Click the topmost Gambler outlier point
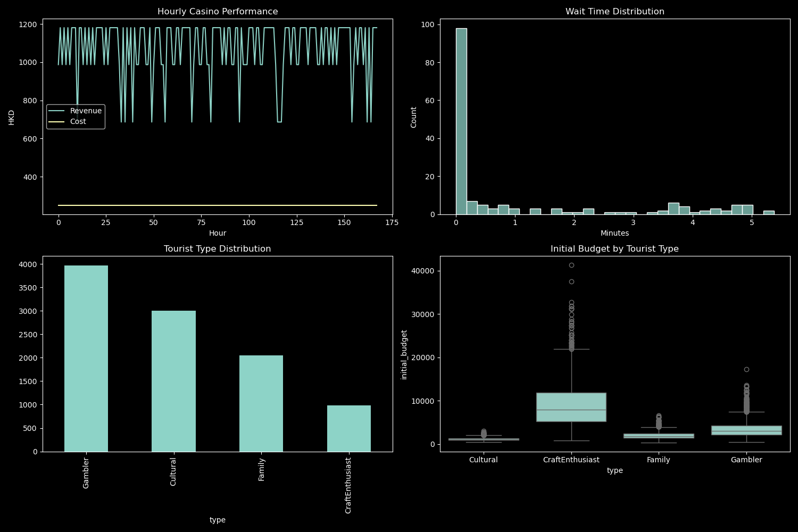The width and height of the screenshot is (798, 532). [x=746, y=369]
